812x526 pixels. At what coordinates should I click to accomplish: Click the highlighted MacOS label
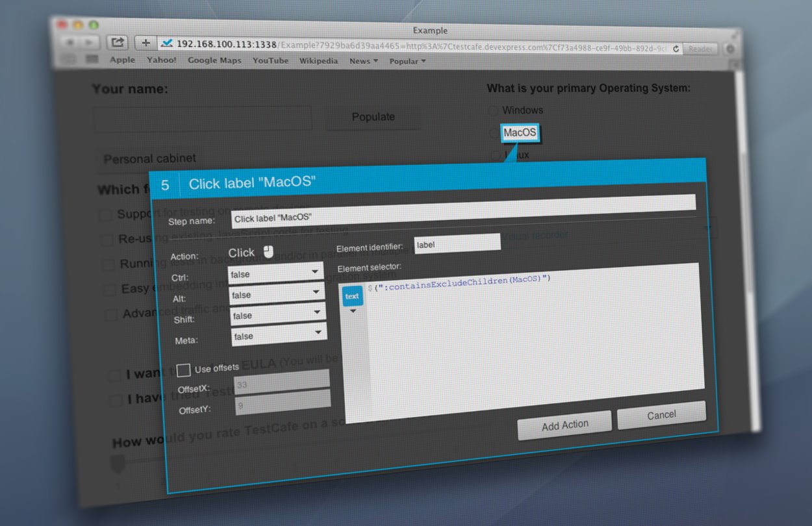click(x=520, y=133)
